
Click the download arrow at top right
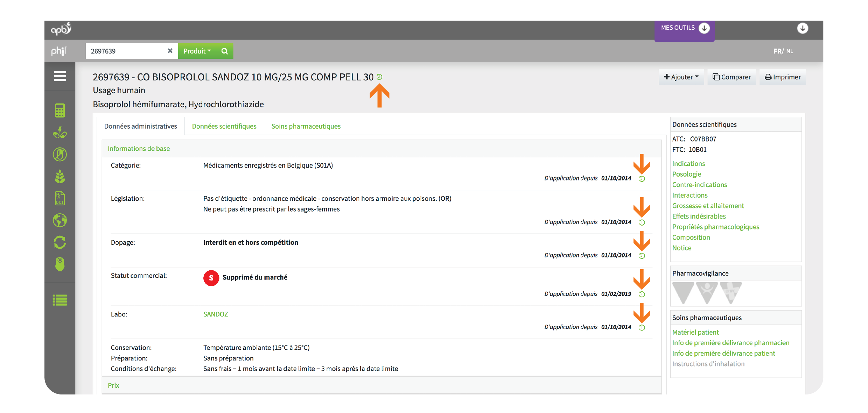(803, 28)
